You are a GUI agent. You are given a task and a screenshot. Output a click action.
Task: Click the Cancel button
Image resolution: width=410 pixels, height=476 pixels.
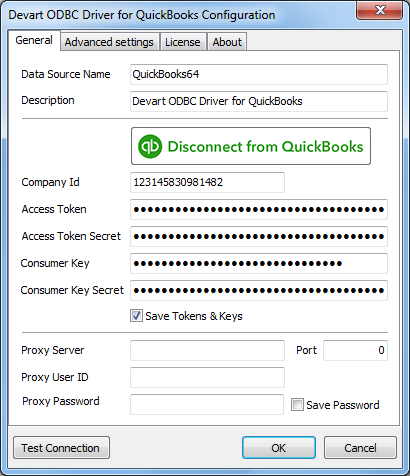[360, 448]
